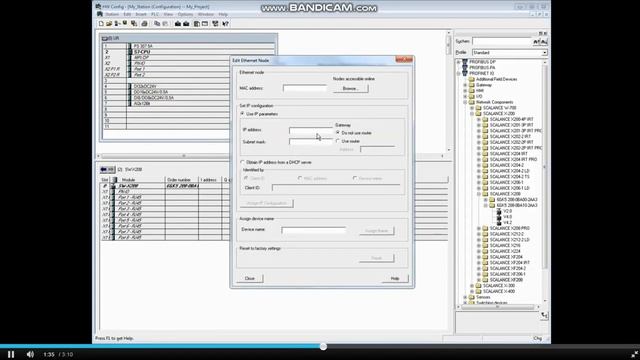Click the search find icons beside catalog field

540,41
